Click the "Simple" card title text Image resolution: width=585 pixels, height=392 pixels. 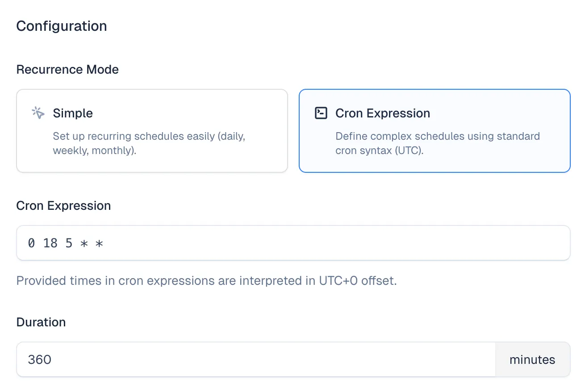click(73, 113)
